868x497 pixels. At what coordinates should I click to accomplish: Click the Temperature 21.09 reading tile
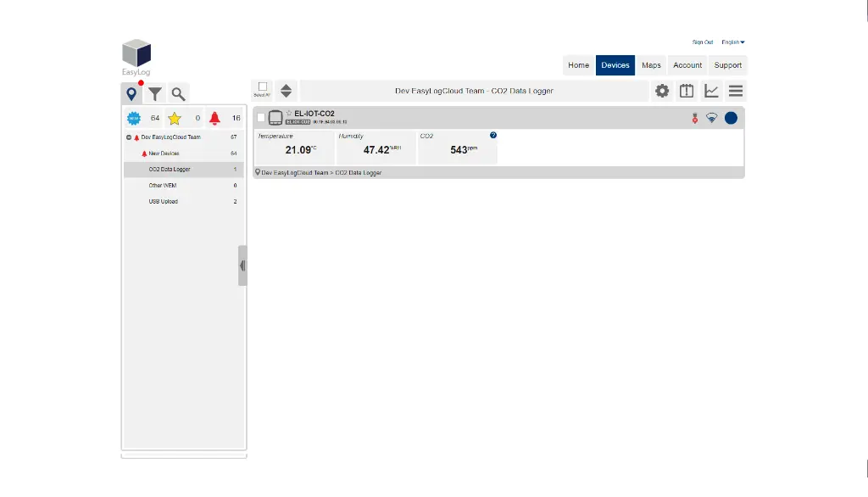click(x=294, y=148)
